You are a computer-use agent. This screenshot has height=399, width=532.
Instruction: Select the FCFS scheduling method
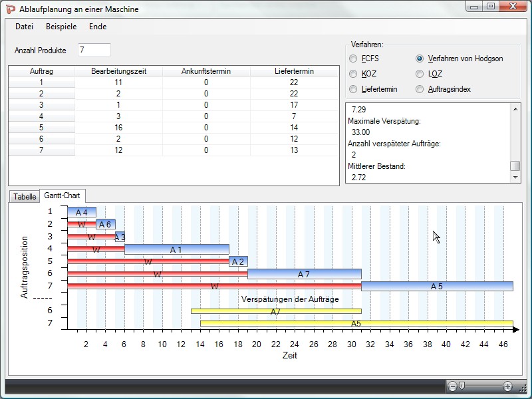[353, 59]
